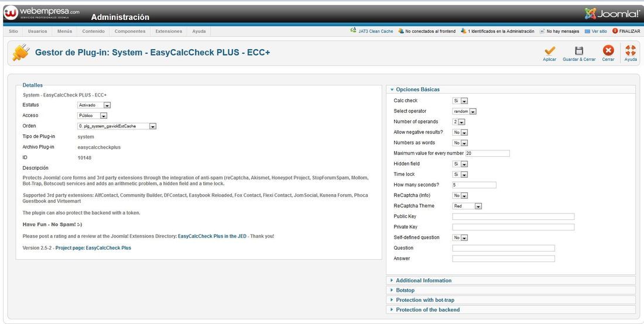Expand Protection with bot-trap panel

click(x=511, y=300)
